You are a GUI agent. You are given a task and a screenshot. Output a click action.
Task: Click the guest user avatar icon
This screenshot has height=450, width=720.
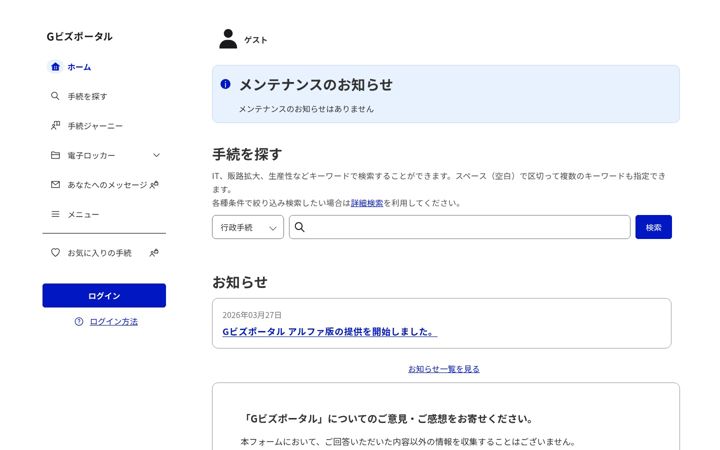228,39
